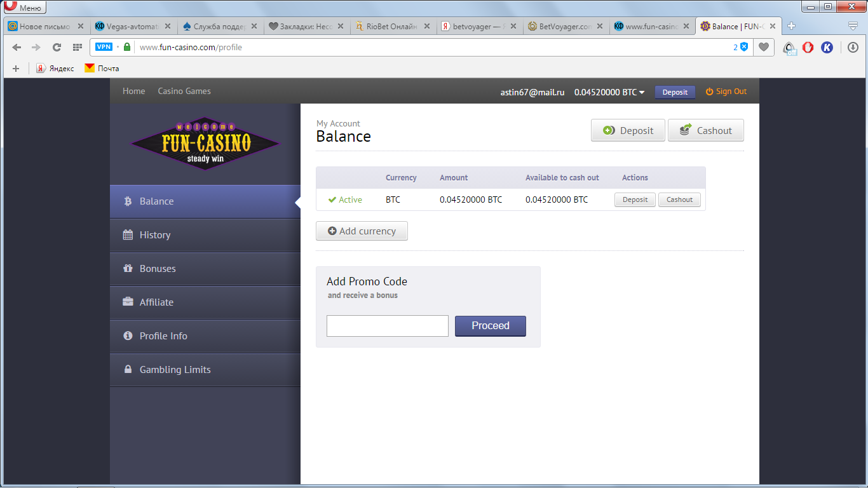
Task: Toggle the VPN badge in the address bar
Action: (104, 47)
